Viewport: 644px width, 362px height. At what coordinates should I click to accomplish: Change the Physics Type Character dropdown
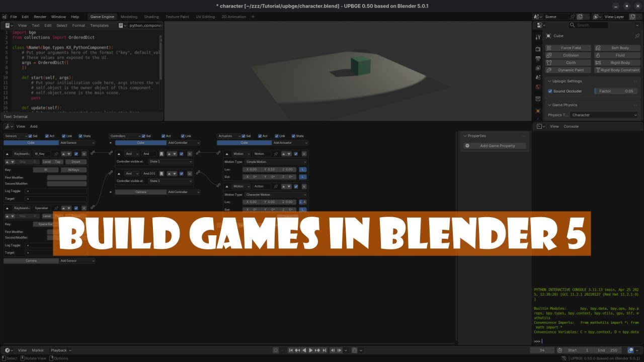[604, 115]
